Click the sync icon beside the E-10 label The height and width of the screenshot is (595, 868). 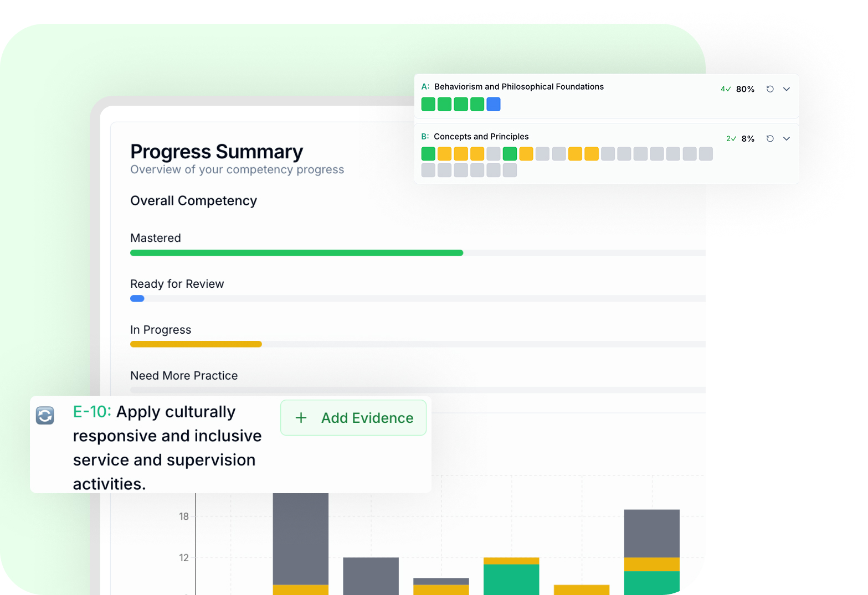44,415
